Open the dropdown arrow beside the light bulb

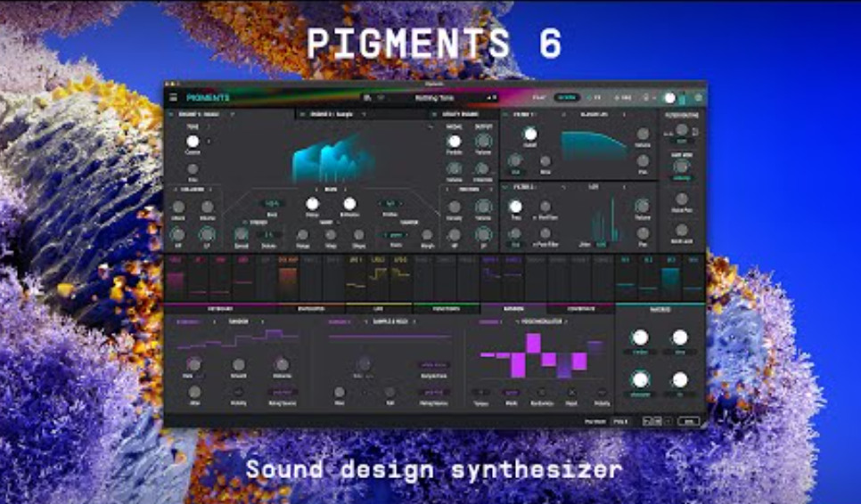click(654, 98)
